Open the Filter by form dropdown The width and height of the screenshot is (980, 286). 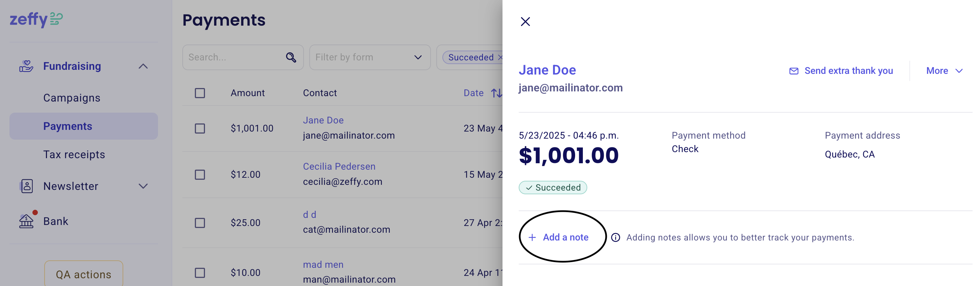pos(370,57)
